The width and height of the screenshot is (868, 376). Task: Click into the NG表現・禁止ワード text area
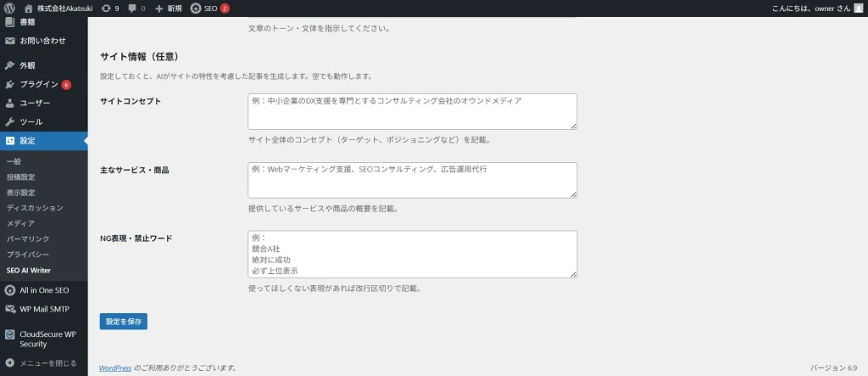click(412, 254)
